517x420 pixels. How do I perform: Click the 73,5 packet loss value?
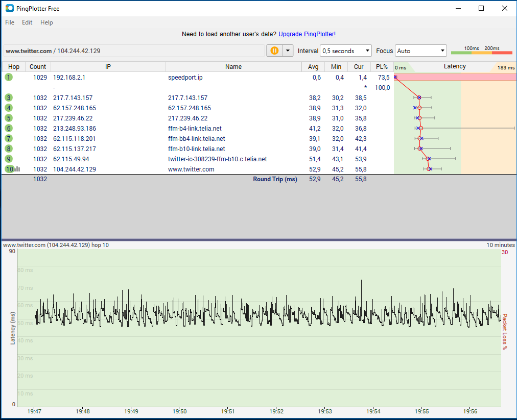[384, 77]
